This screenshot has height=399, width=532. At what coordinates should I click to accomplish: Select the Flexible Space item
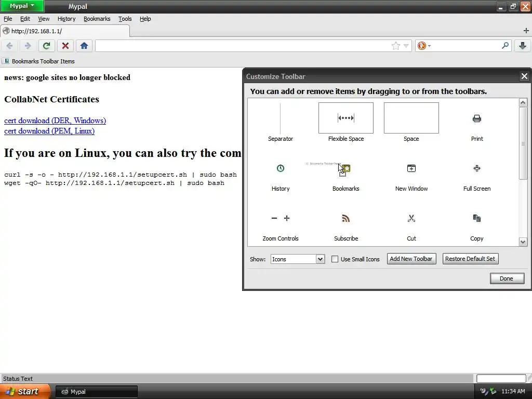(345, 123)
